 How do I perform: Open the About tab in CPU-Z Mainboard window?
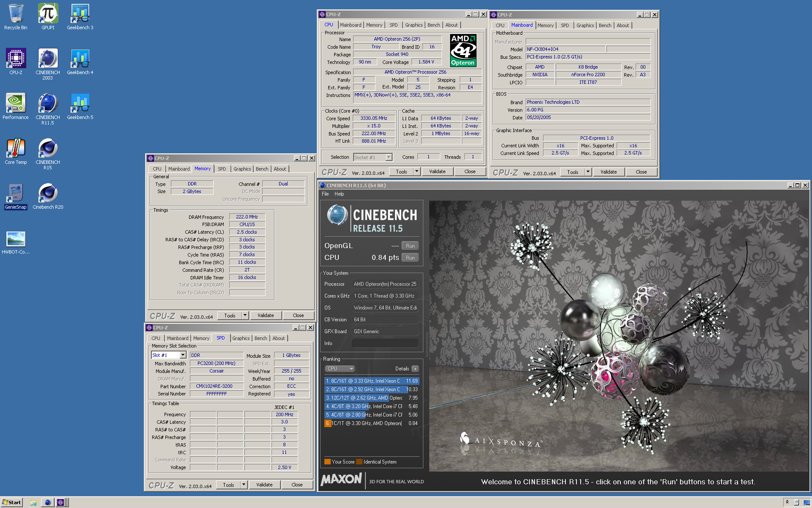coord(623,25)
